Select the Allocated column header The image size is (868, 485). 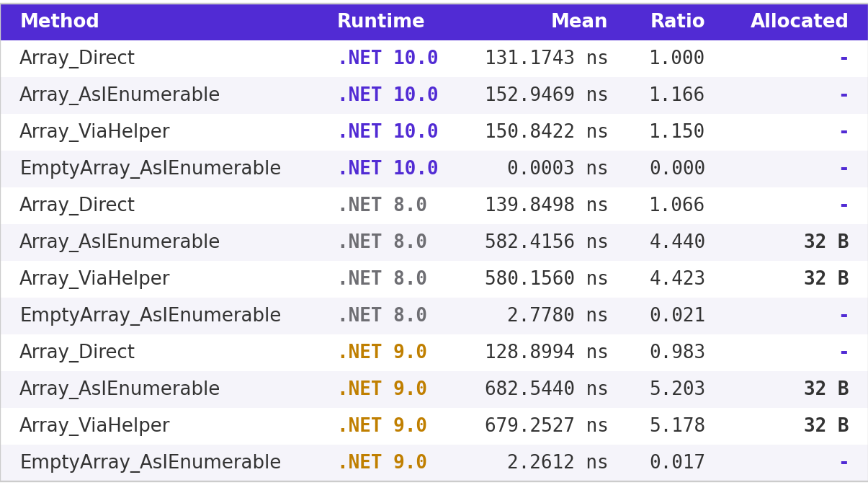click(x=799, y=22)
